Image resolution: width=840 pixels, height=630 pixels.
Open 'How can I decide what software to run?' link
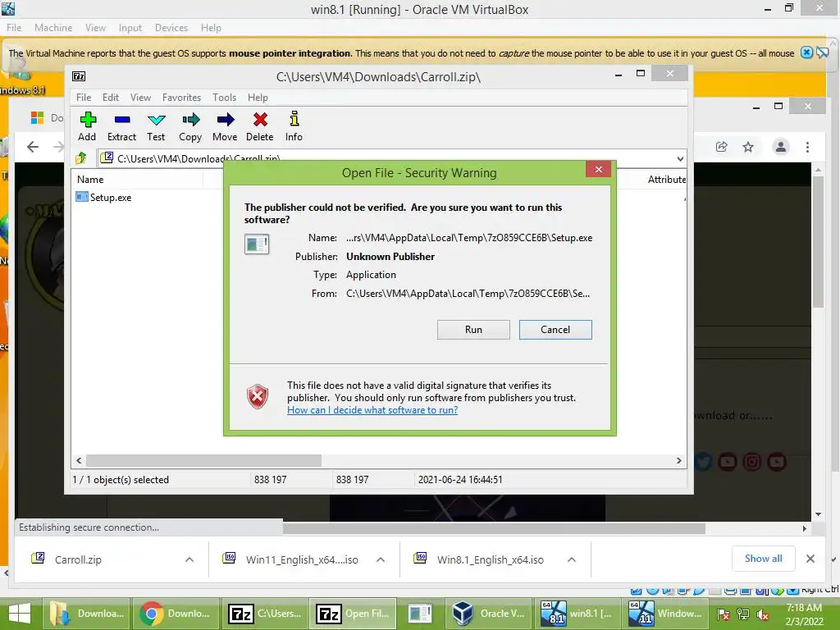tap(372, 410)
